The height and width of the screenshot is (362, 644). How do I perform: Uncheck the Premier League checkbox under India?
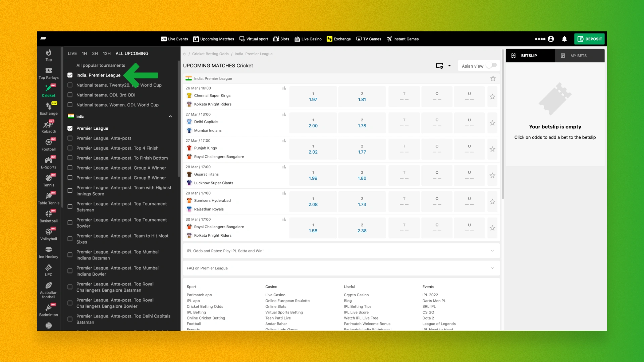coord(70,128)
